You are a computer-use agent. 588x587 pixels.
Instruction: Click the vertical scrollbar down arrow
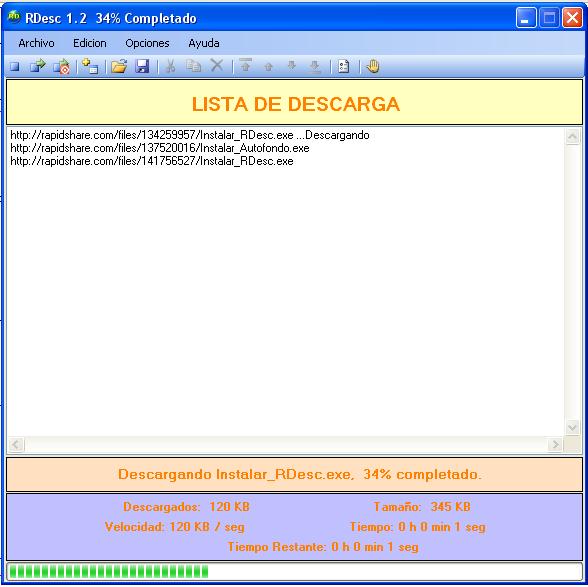(572, 427)
